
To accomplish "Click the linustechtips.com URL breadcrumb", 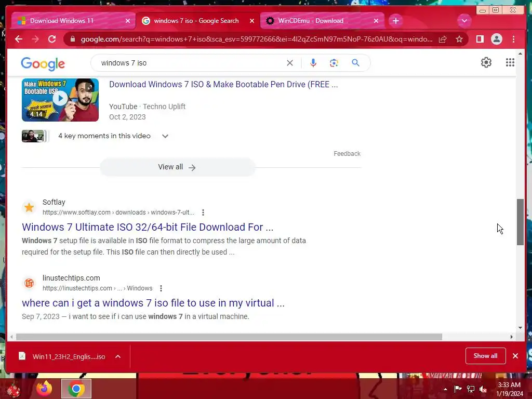I will (97, 288).
